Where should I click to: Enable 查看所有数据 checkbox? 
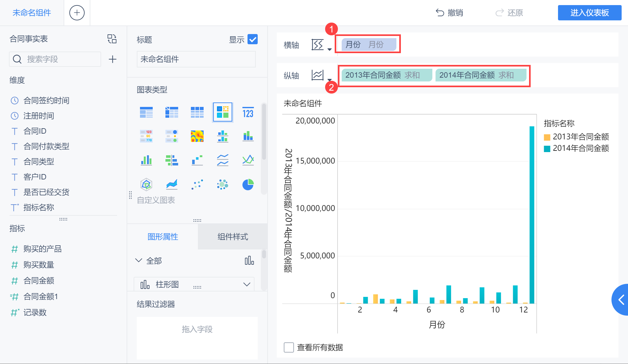[289, 347]
